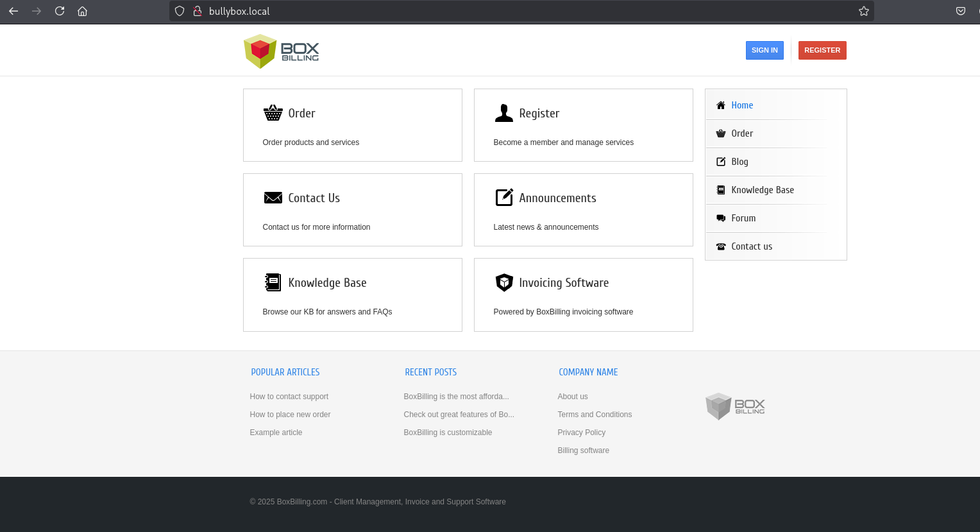This screenshot has height=532, width=980.
Task: Open Blog from the sidebar menu
Action: click(x=739, y=162)
